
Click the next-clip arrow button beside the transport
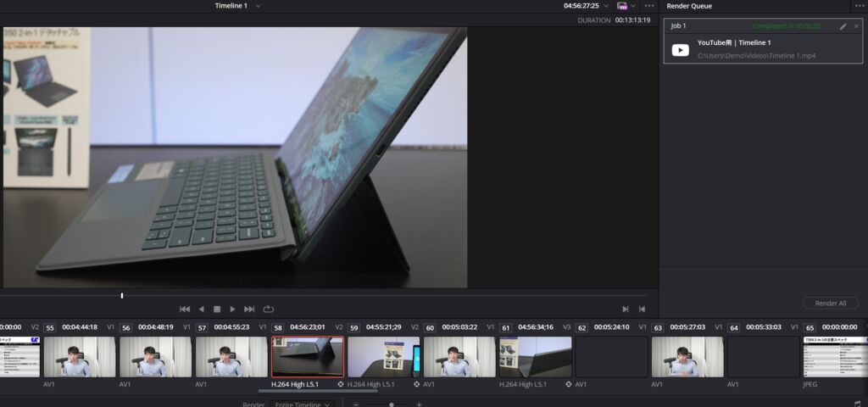point(626,309)
